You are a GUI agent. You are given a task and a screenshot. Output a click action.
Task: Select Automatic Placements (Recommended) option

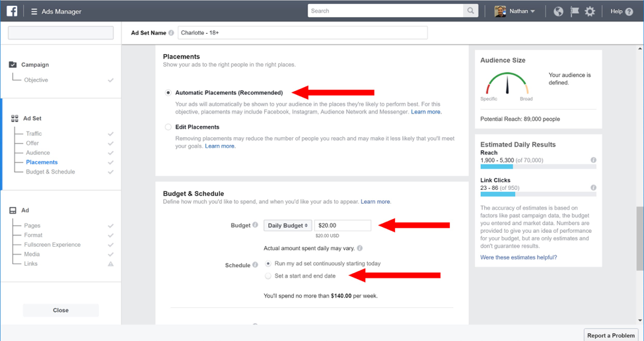[168, 93]
